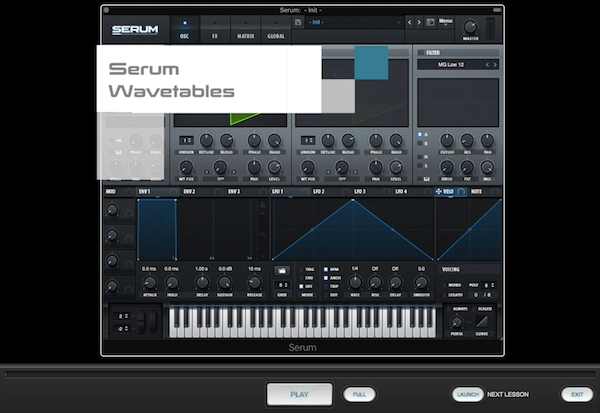Click the filter Cutoff knob
The image size is (600, 413).
coord(447,140)
